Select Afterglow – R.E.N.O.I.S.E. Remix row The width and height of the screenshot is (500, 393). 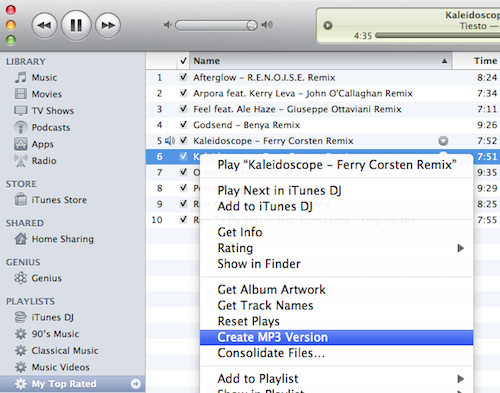(x=323, y=77)
